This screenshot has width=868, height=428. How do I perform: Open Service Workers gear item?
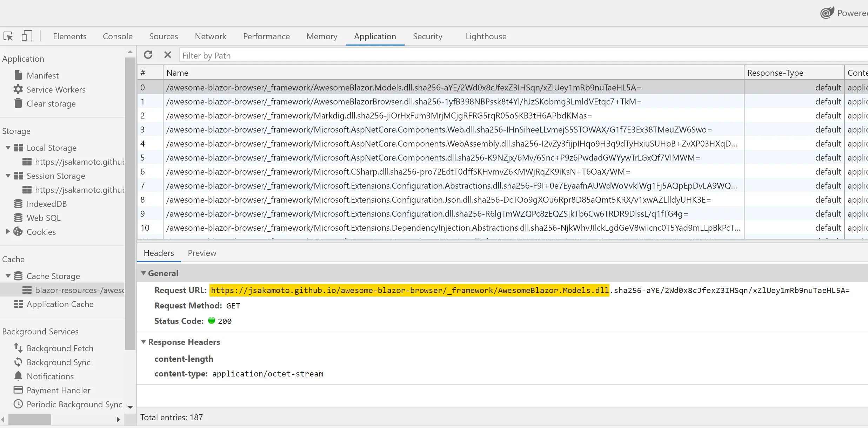pos(56,89)
